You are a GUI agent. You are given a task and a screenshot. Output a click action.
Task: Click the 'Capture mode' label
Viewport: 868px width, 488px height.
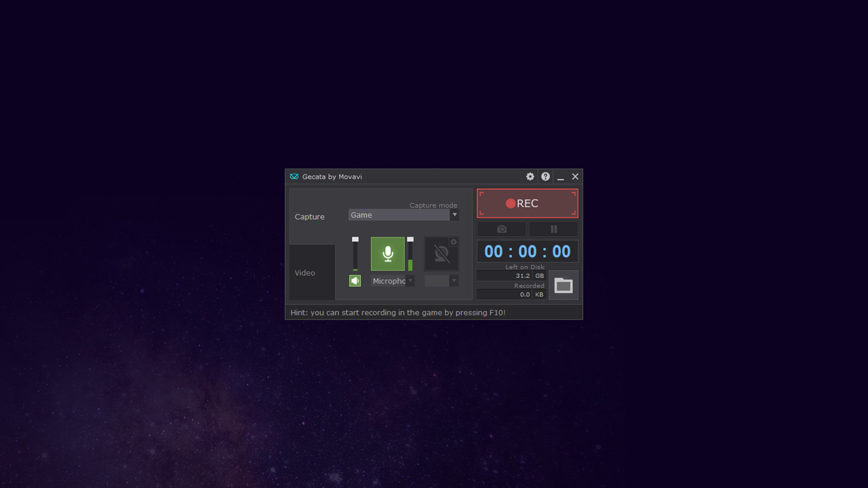(x=433, y=205)
